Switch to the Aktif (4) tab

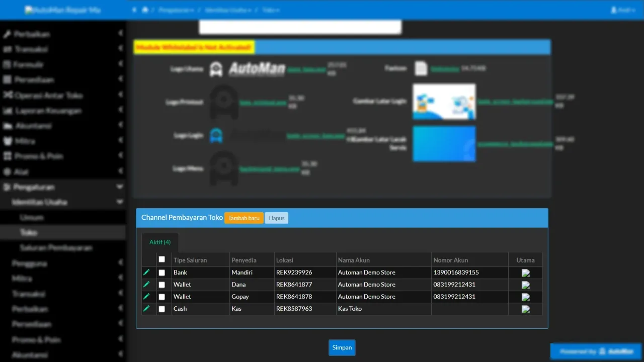160,242
